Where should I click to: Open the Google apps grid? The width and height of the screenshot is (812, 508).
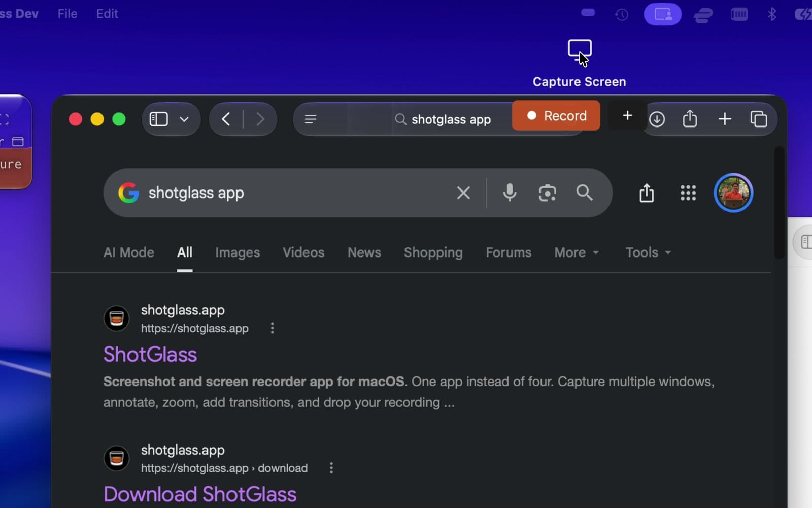(688, 193)
